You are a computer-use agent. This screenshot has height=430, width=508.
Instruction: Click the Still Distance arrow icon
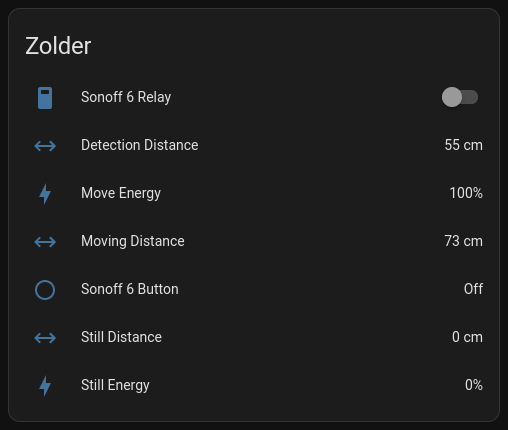[x=45, y=338]
